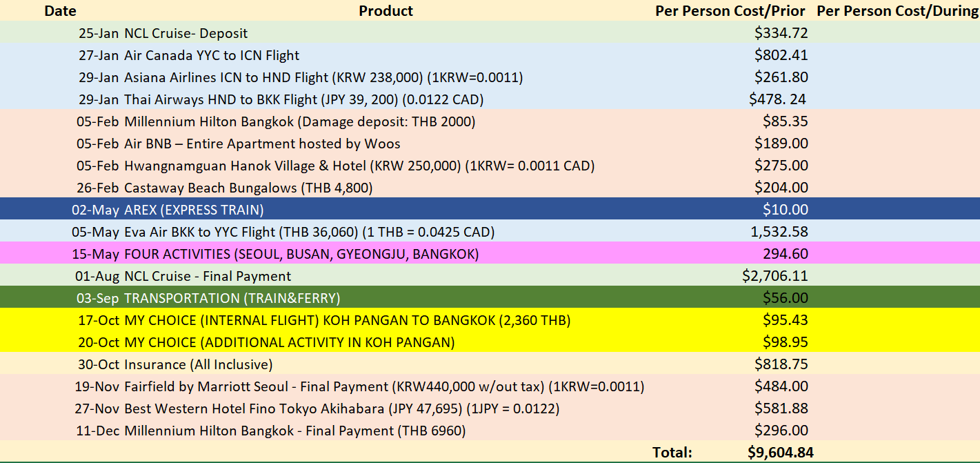
Task: Select the $261.80 Asiana Airlines cost cell
Action: tap(781, 77)
